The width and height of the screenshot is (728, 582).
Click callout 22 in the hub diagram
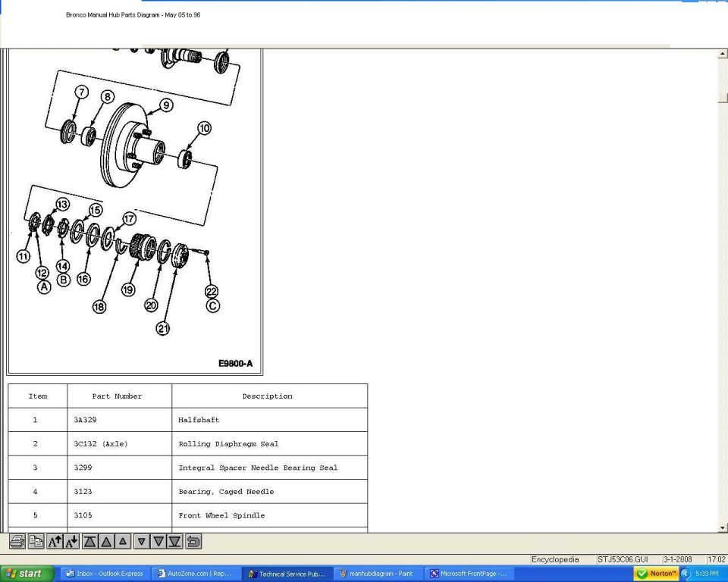pyautogui.click(x=212, y=291)
